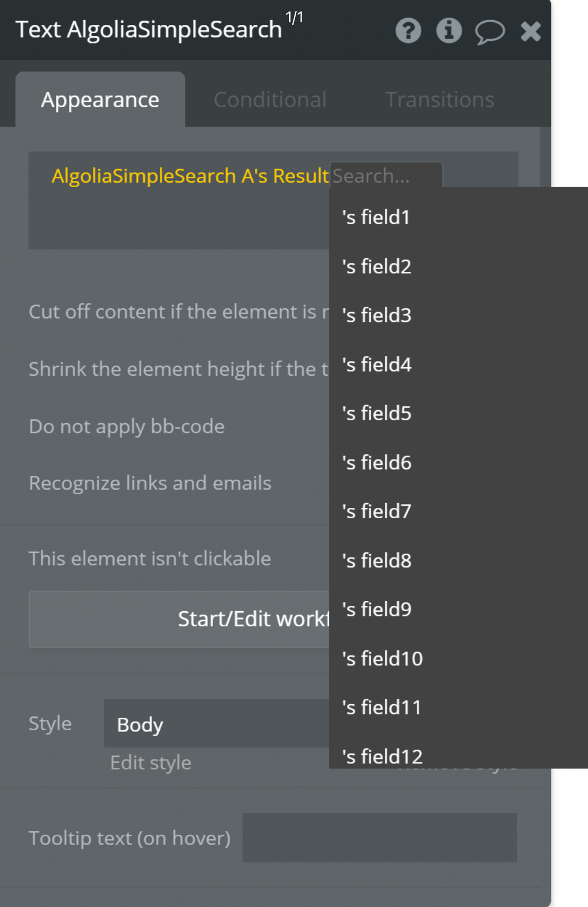
Task: Click the Tooltip text input field
Action: [379, 837]
